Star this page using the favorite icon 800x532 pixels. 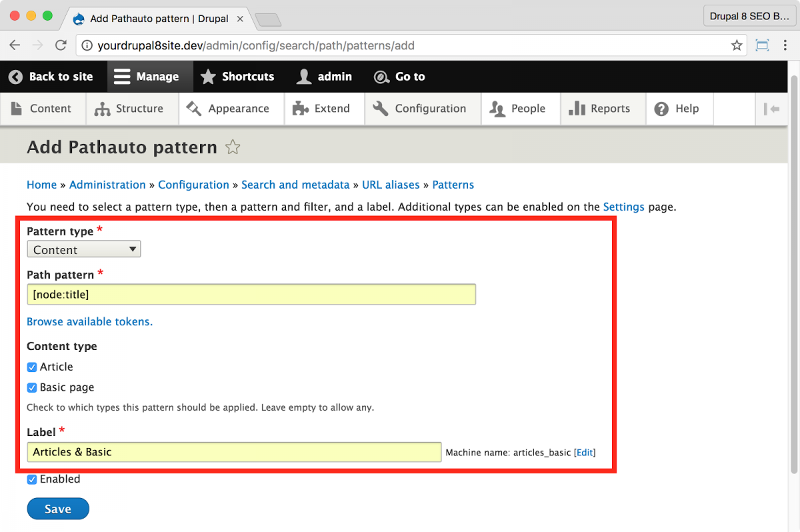tap(232, 147)
